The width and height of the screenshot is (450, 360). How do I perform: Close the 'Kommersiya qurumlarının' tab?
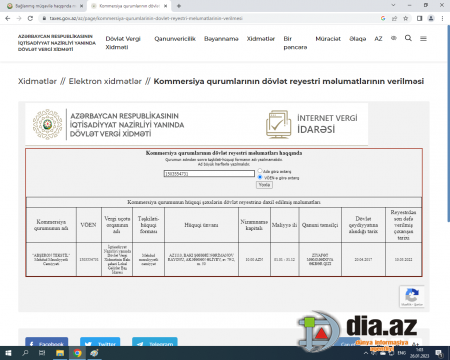click(165, 6)
